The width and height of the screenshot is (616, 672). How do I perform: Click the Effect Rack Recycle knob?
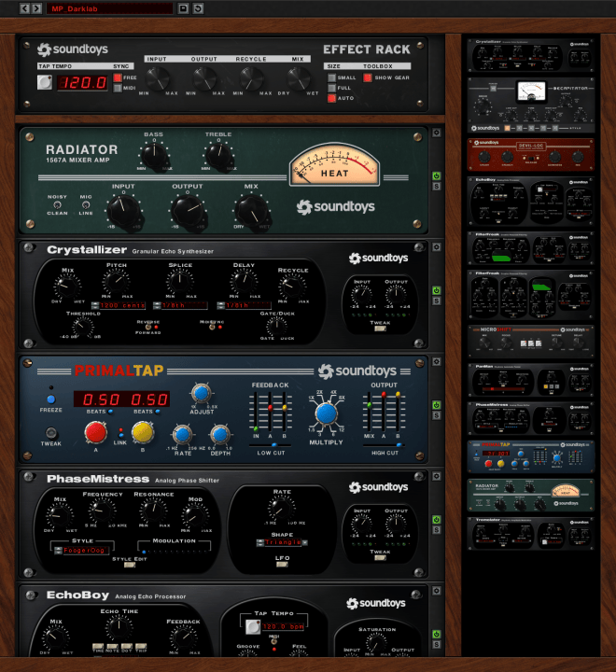[251, 78]
